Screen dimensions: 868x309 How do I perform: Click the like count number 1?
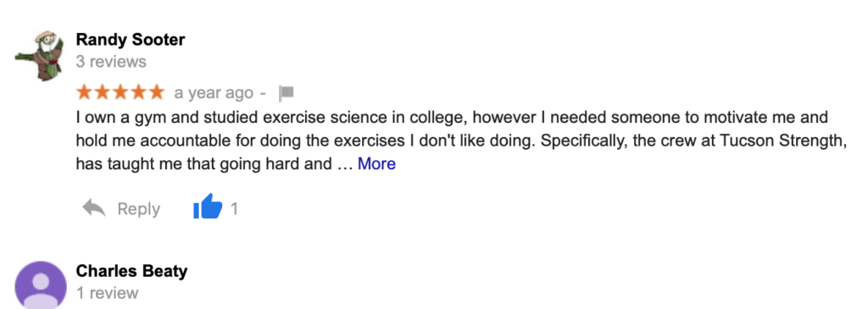(234, 209)
